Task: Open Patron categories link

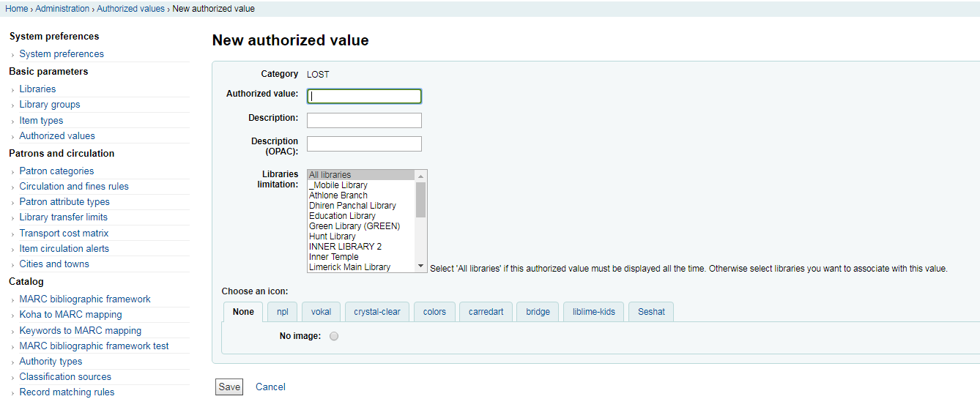Action: pos(56,171)
